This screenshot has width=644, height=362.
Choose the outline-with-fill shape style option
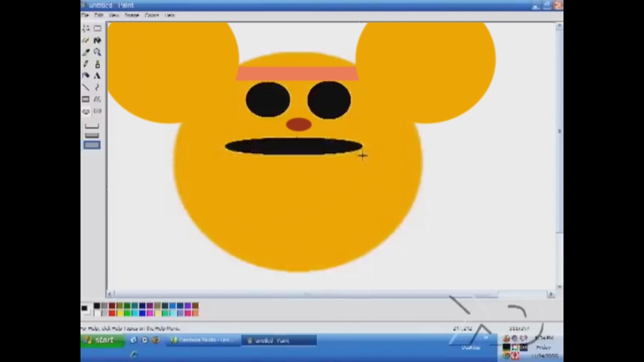(x=92, y=135)
